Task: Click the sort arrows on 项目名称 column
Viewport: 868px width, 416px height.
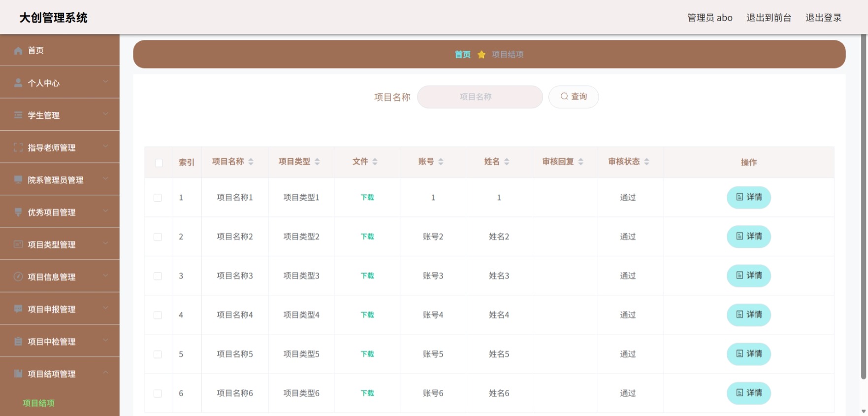Action: coord(251,162)
